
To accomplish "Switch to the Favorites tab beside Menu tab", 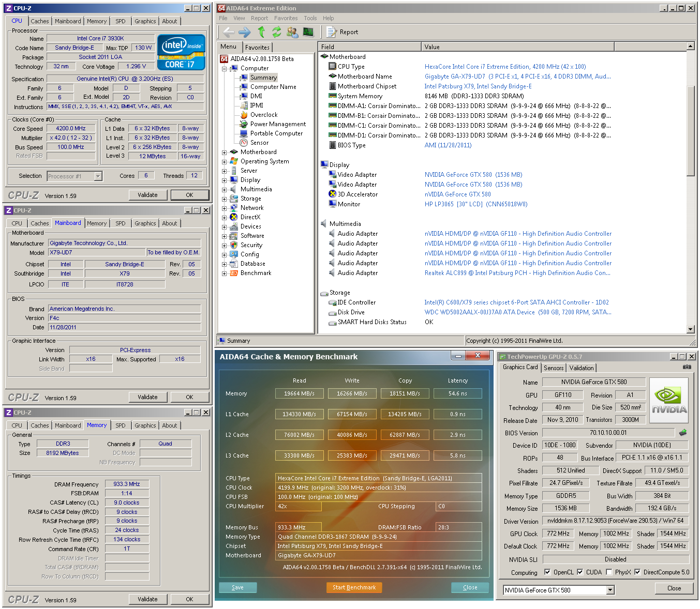I will 257,47.
